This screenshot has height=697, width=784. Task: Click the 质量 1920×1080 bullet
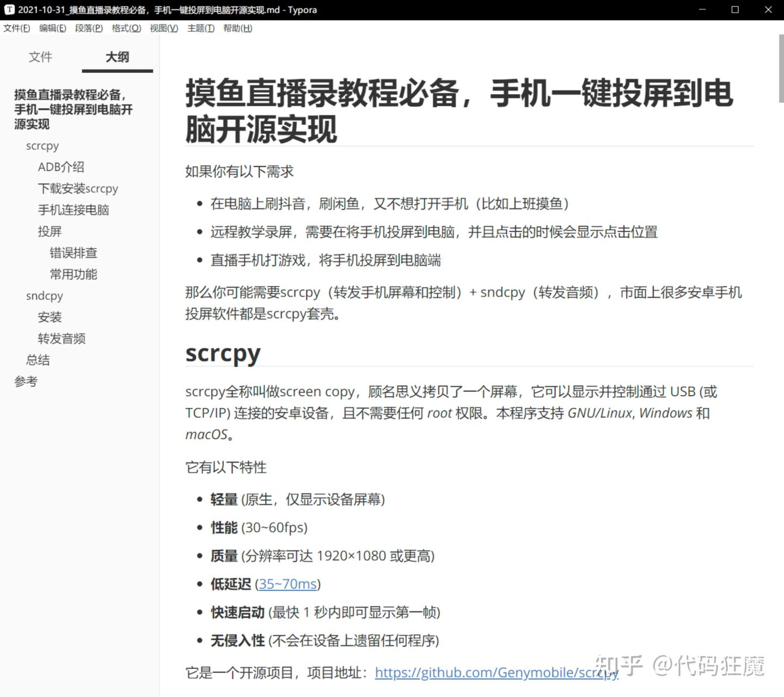point(323,556)
